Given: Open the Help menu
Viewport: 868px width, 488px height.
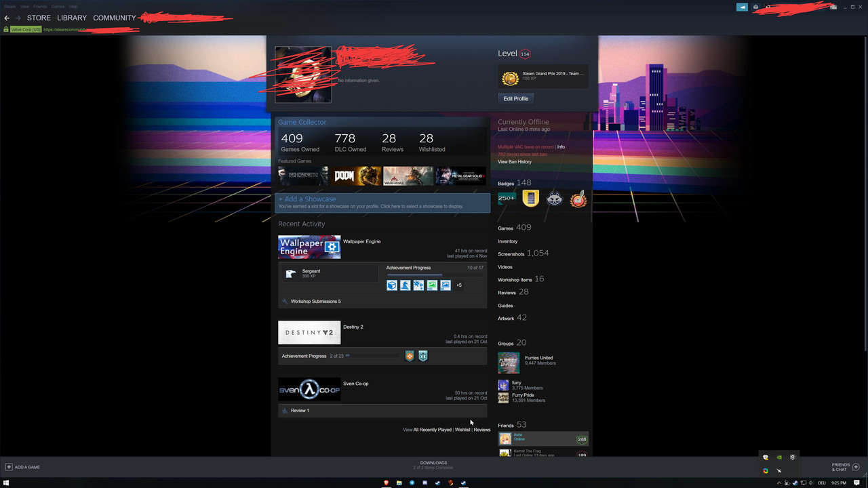Looking at the screenshot, I should [73, 6].
